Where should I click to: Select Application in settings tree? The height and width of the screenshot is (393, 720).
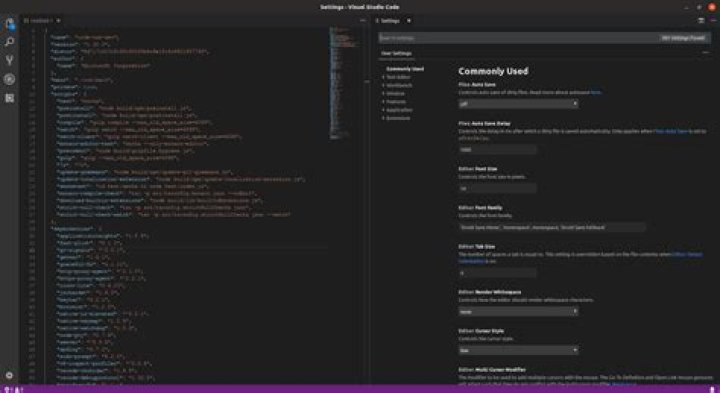[x=399, y=110]
